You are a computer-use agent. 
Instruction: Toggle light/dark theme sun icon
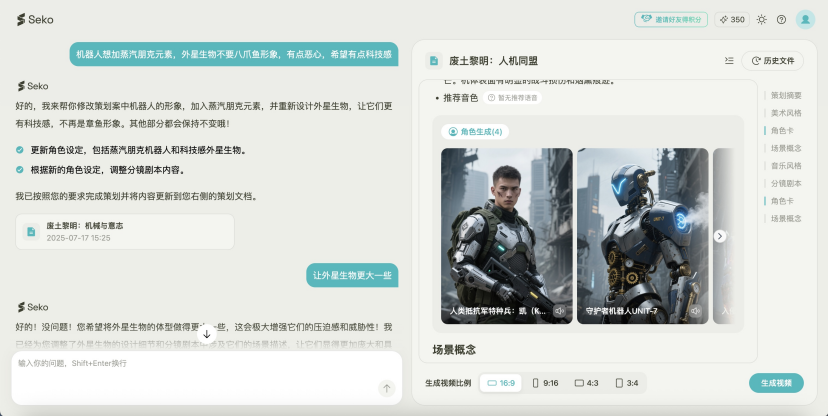(761, 20)
